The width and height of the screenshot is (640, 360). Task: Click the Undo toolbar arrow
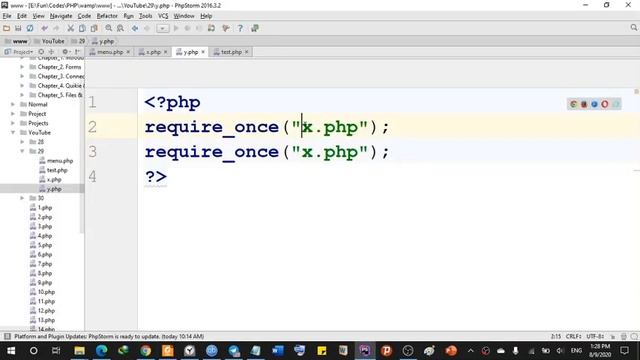44,28
